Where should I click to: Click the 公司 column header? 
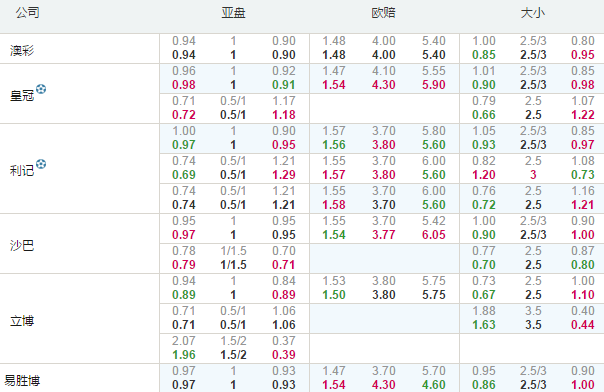coord(27,13)
